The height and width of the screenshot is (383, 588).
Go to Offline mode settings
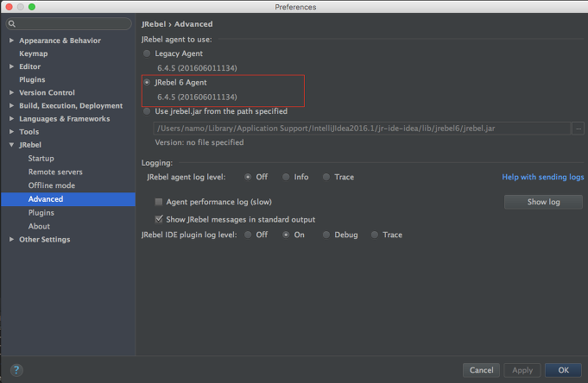click(52, 185)
